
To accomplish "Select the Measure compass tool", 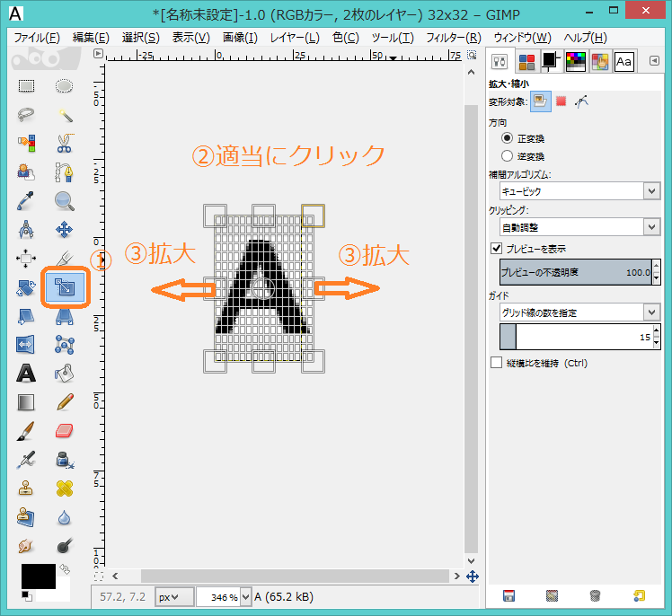I will pos(26,230).
